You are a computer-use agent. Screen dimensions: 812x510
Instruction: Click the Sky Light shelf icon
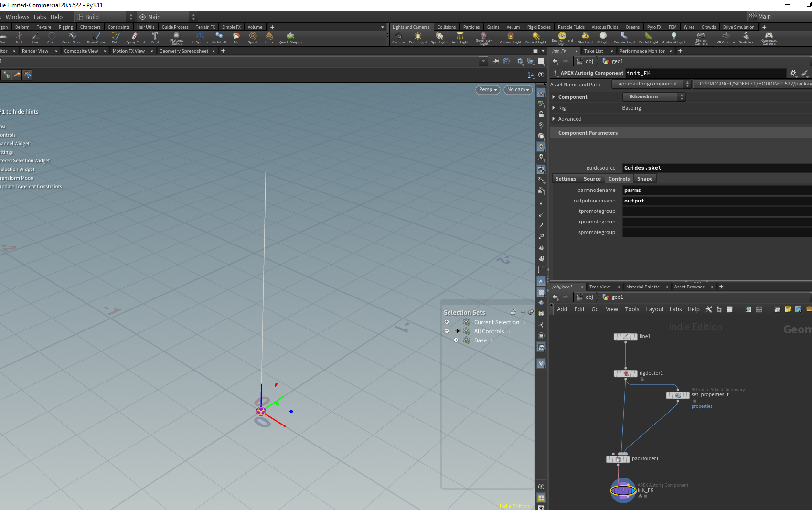click(585, 38)
